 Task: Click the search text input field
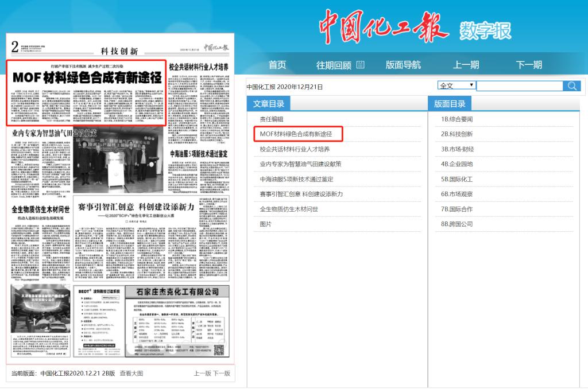[x=519, y=86]
